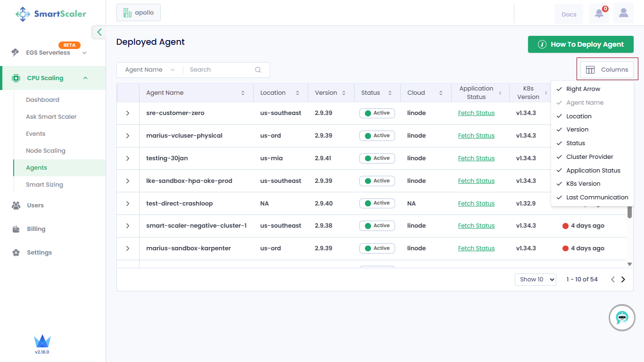Open Node Scaling in the sidebar
Image resolution: width=644 pixels, height=362 pixels.
[x=46, y=151]
